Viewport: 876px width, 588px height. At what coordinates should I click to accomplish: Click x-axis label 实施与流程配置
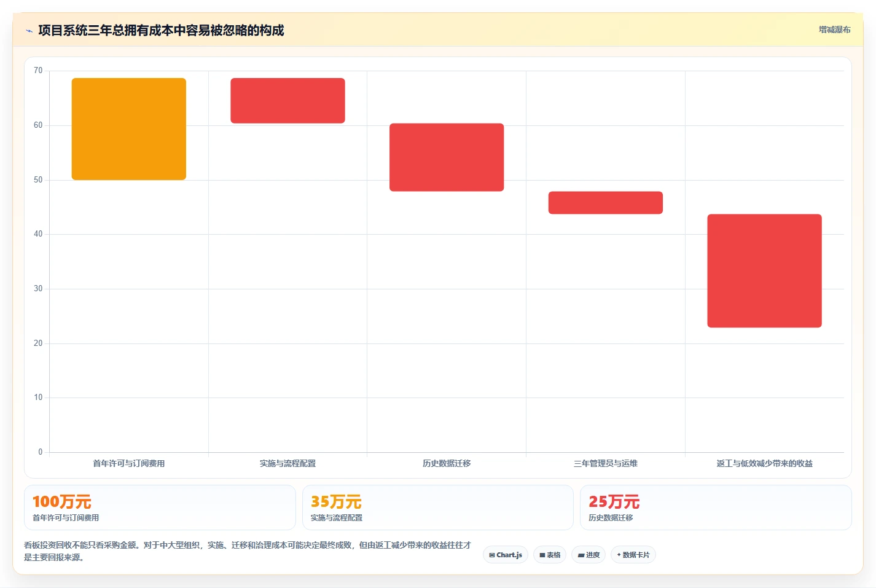pyautogui.click(x=287, y=463)
